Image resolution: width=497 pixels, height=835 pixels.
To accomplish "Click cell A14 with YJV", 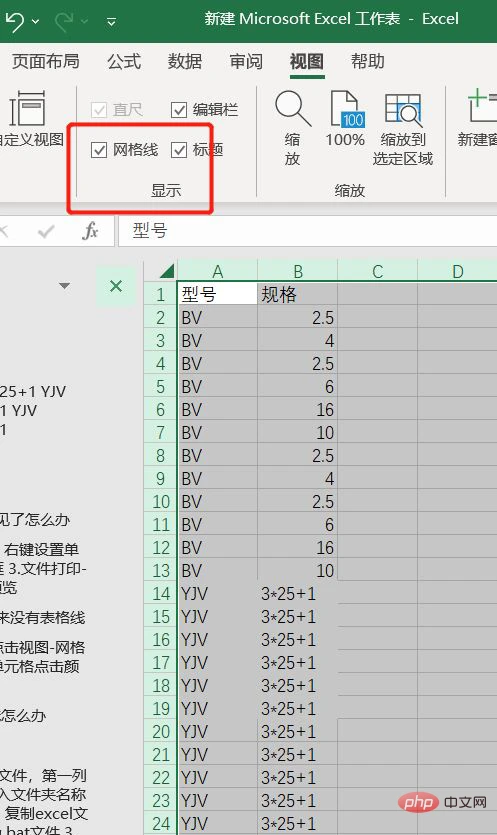I will pyautogui.click(x=217, y=593).
